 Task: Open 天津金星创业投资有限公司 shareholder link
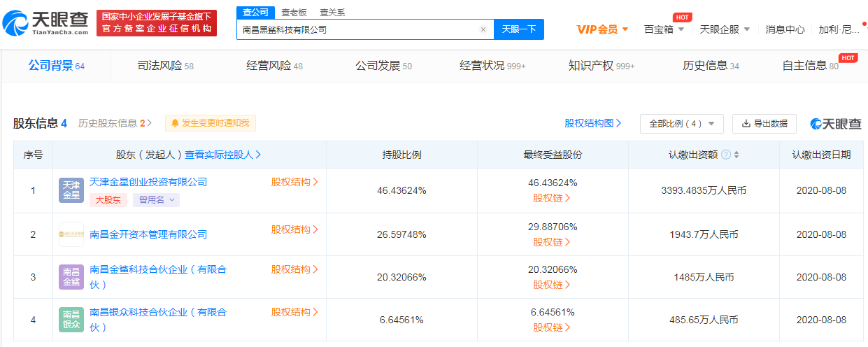(x=149, y=182)
